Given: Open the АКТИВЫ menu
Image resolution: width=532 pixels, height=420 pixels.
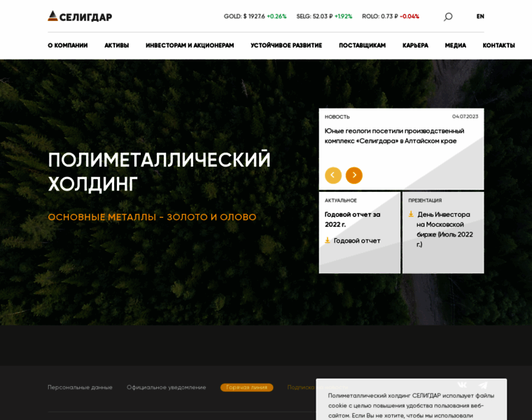Looking at the screenshot, I should click(x=117, y=45).
